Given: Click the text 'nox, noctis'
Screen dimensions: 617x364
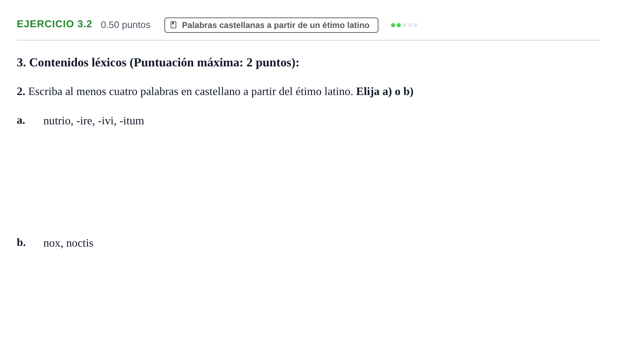Looking at the screenshot, I should 68,243.
